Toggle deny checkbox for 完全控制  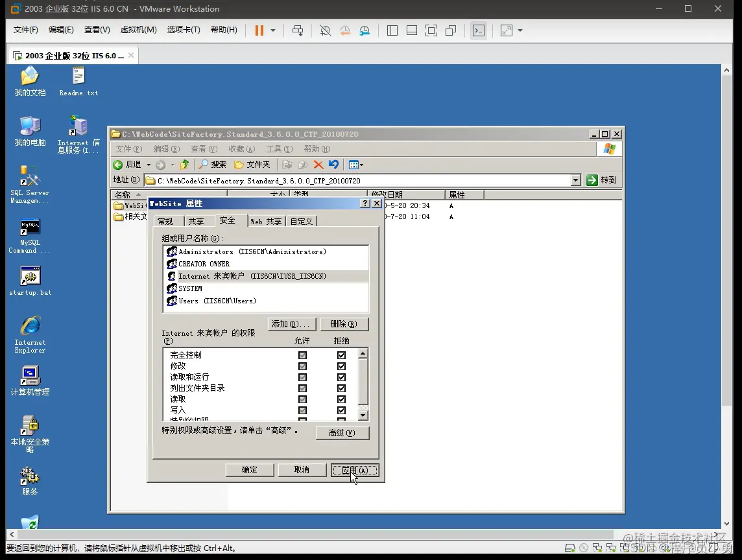341,355
